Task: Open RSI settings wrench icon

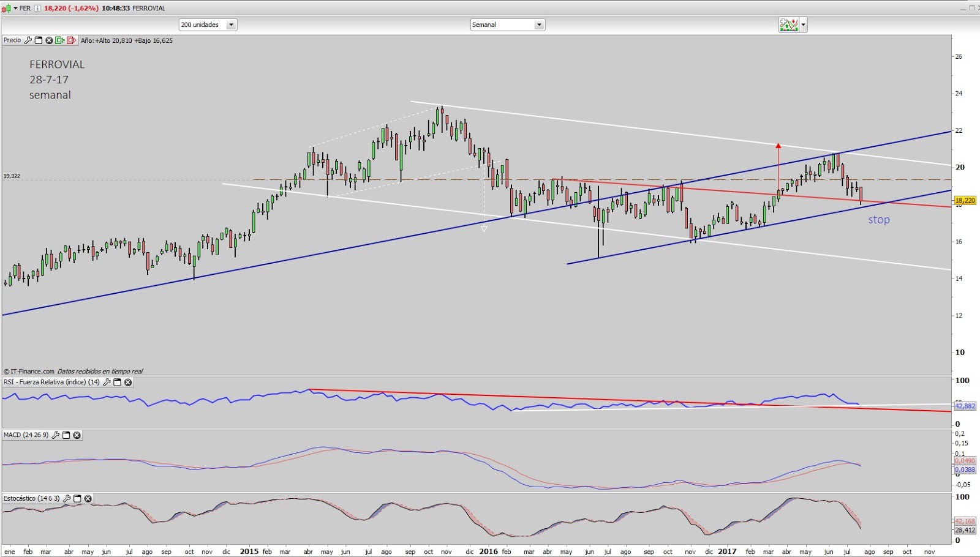Action: 107,383
